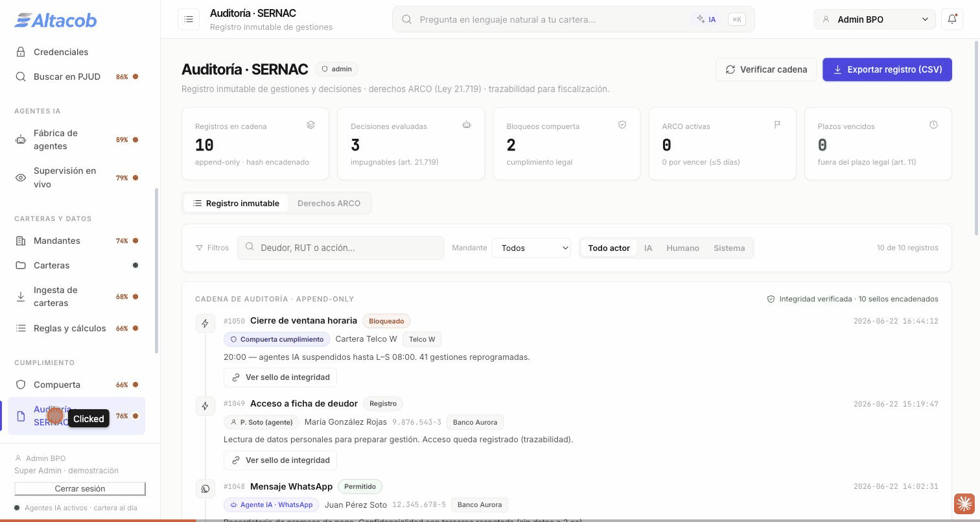The height and width of the screenshot is (522, 980).
Task: Click the Plazos vencidos stat card
Action: pyautogui.click(x=878, y=143)
